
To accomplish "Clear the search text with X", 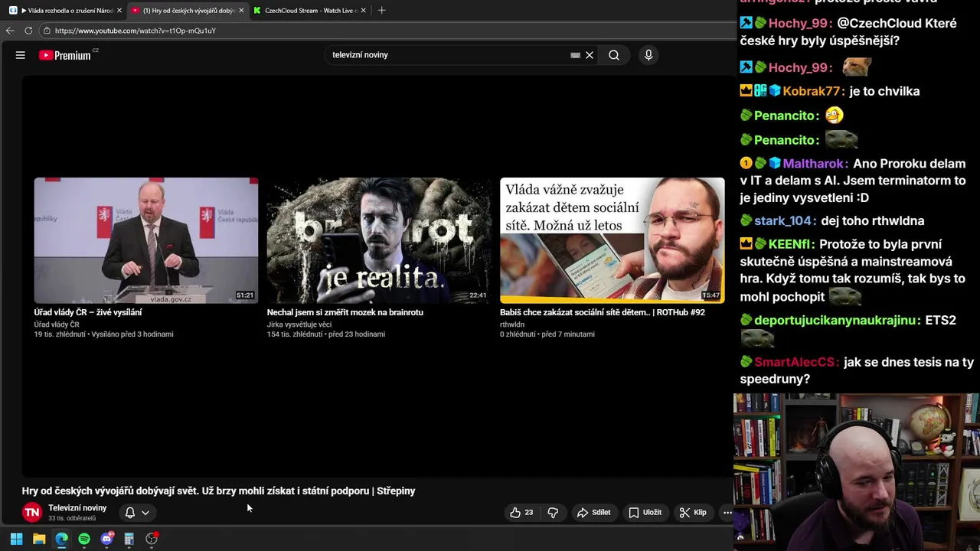I will pos(590,55).
